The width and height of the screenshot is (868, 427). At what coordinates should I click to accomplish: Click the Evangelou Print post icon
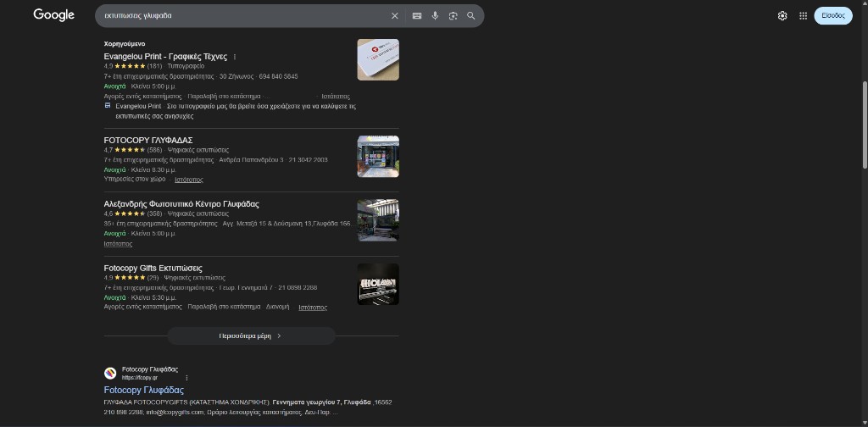pos(108,106)
